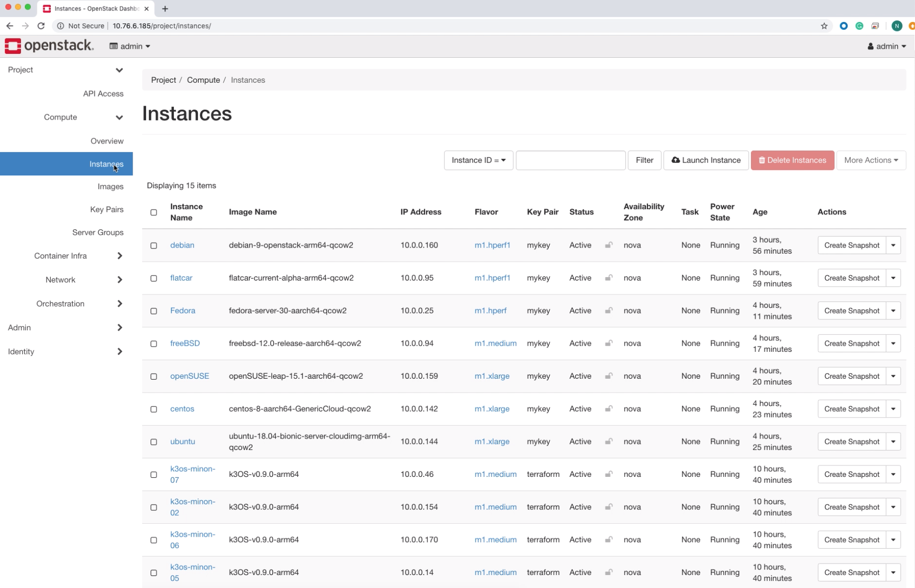Click the lock icon in the Fedora row
This screenshot has width=915, height=588.
(609, 310)
